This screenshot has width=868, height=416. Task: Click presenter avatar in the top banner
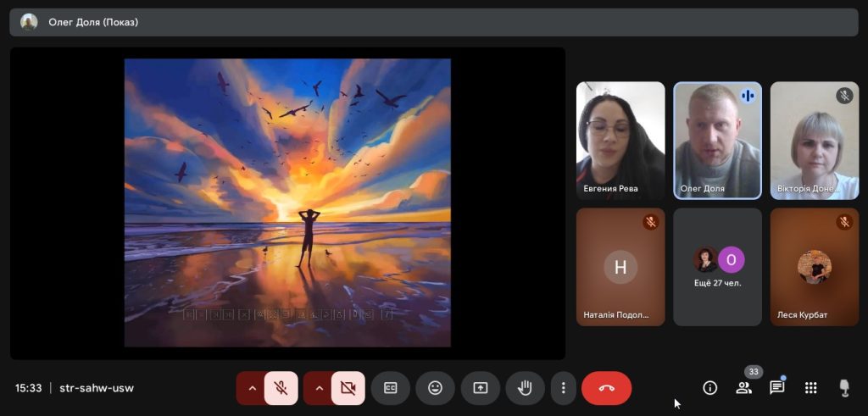tap(29, 22)
